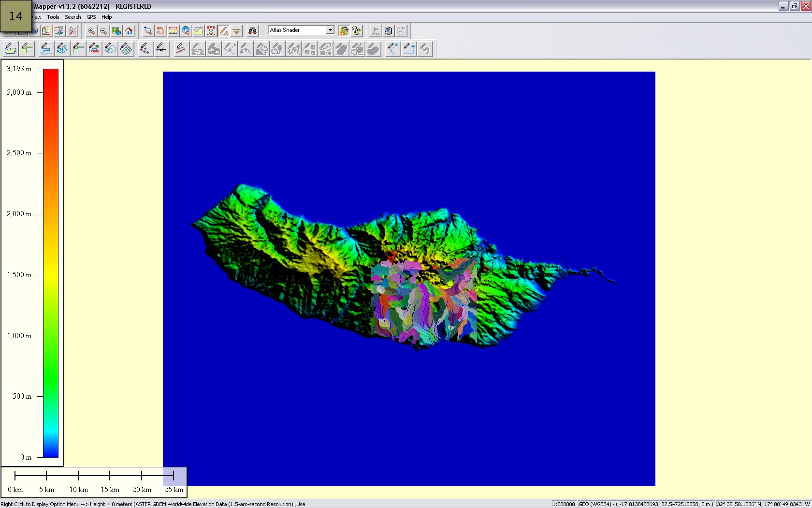
Task: Click the GPS screen icon left of the last GPS icon
Action: [388, 31]
